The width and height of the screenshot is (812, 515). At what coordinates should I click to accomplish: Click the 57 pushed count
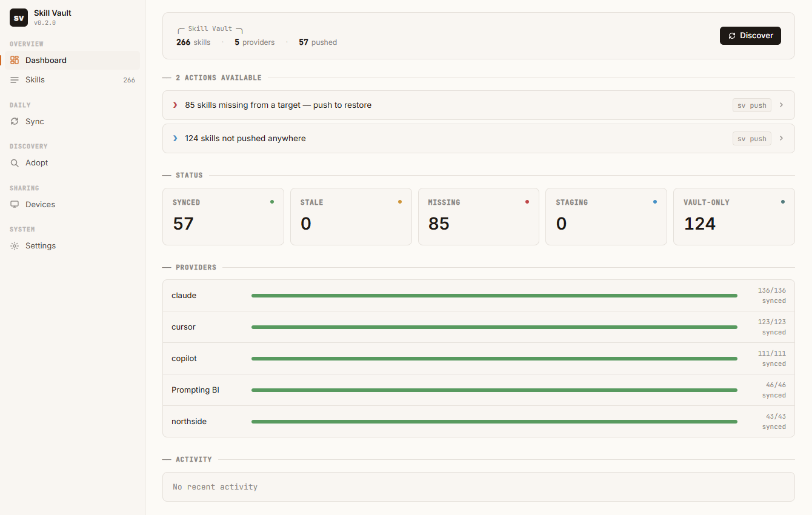pyautogui.click(x=318, y=42)
